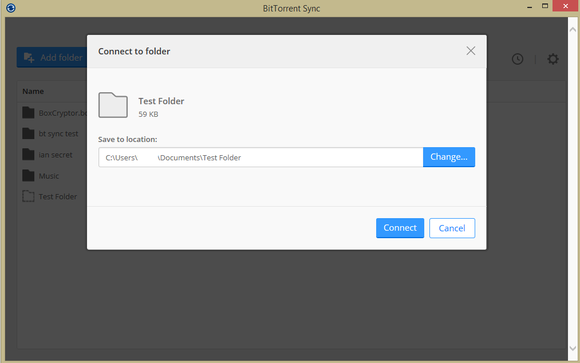Click the Name column header
The height and width of the screenshot is (363, 580).
click(33, 91)
